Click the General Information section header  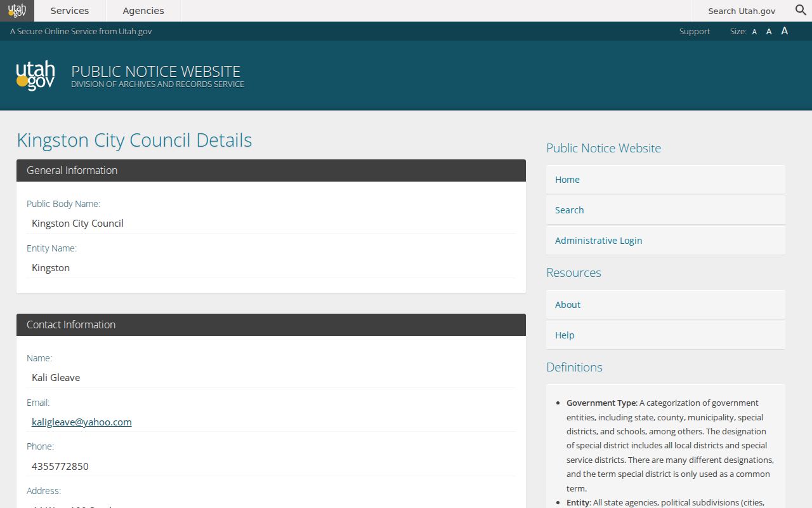coord(271,170)
